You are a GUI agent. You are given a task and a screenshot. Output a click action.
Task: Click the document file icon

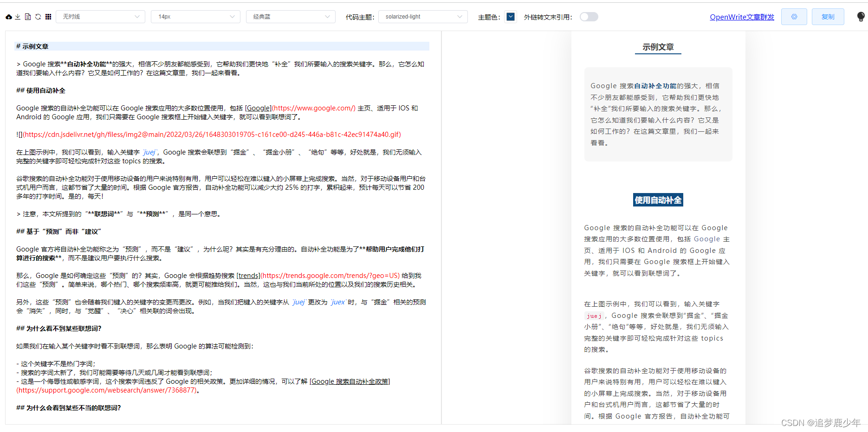coord(28,17)
